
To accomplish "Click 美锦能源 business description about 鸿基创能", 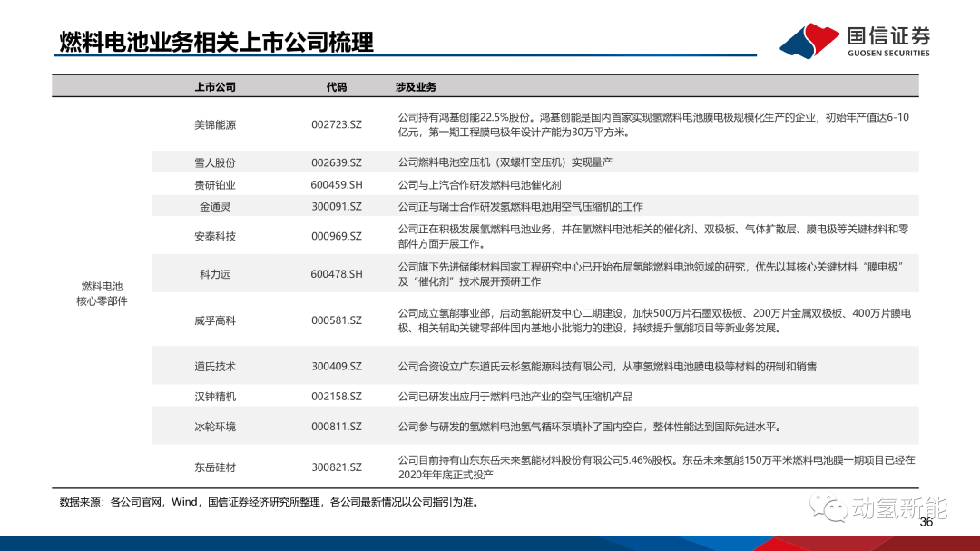I will coord(653,124).
